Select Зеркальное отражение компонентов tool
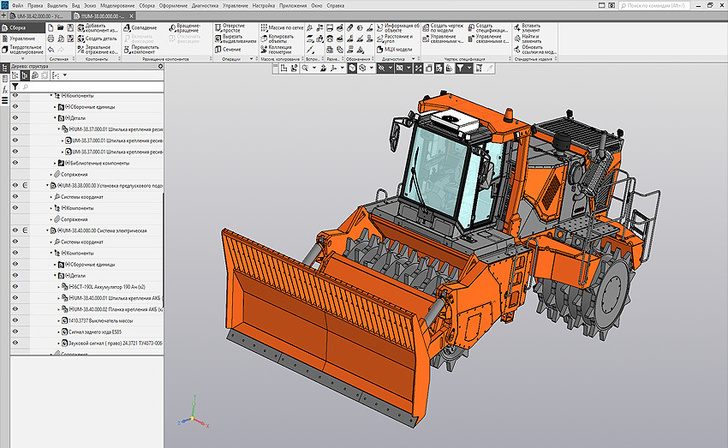Screen dimensions: 728x448 tap(98, 49)
